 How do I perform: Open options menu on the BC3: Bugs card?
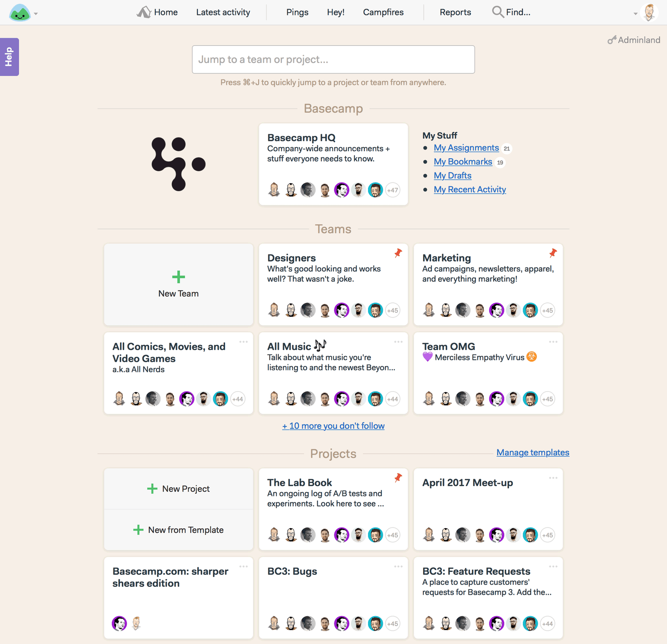coord(399,567)
